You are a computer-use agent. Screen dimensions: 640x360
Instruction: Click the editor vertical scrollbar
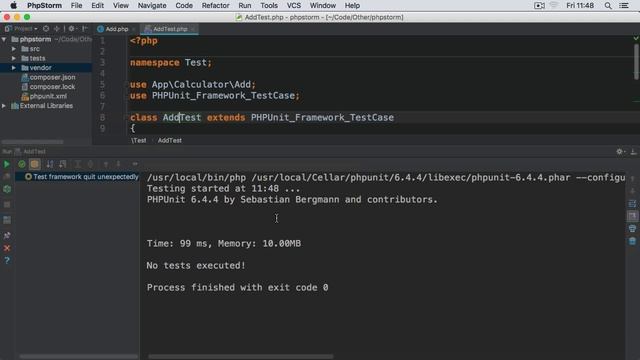point(636,61)
